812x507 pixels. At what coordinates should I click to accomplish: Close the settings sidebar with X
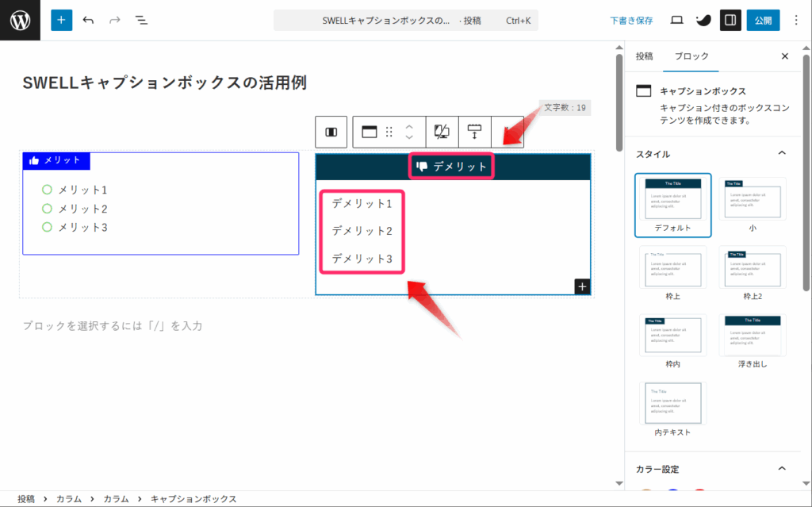[784, 56]
